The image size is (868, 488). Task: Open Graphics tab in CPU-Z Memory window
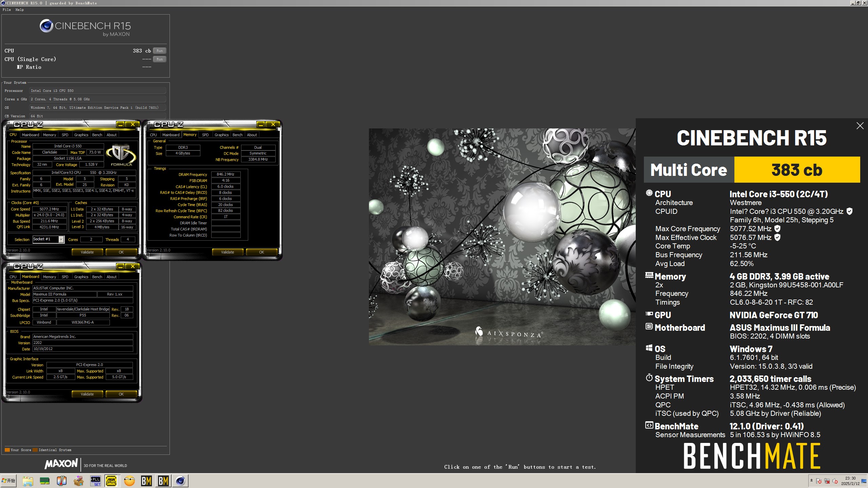click(222, 135)
